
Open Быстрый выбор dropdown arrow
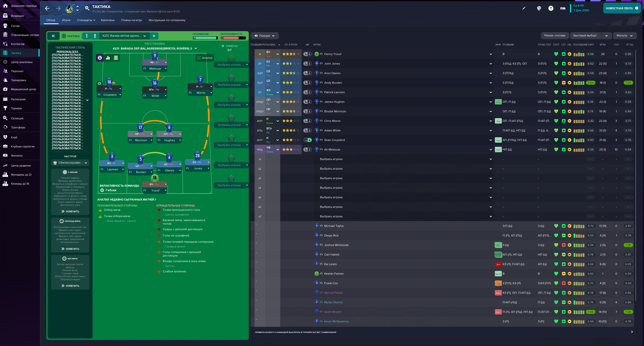[607, 36]
